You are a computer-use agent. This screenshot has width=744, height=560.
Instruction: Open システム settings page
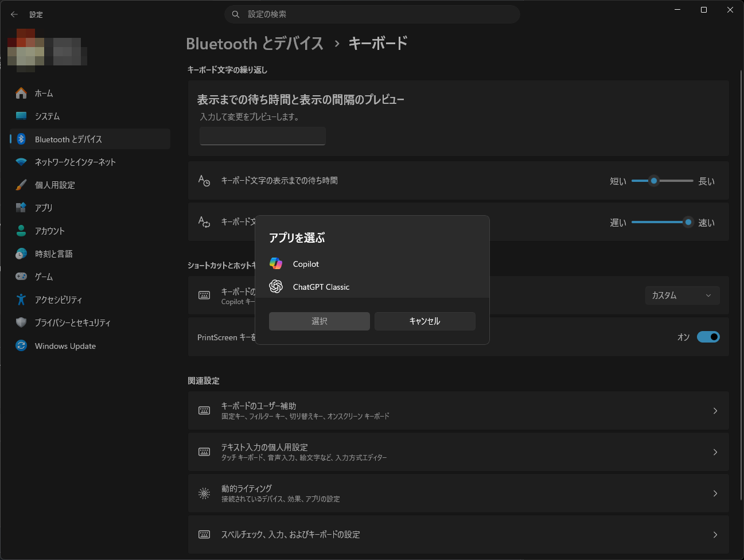pos(90,116)
